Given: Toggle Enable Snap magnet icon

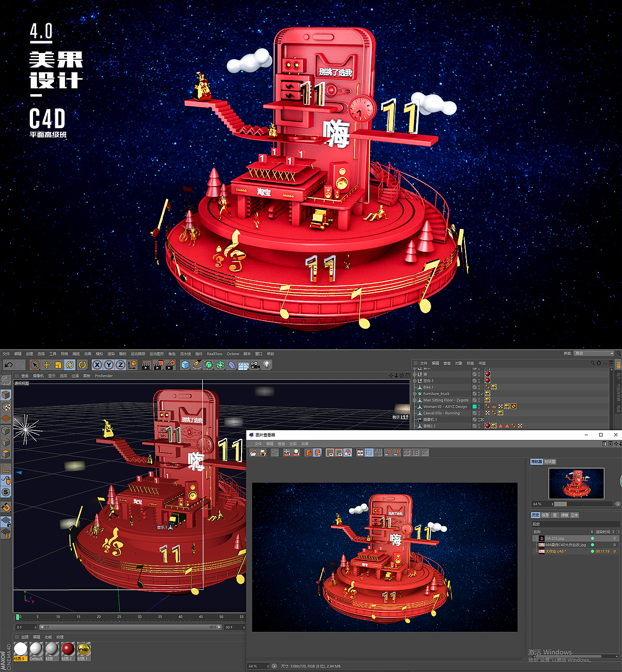Looking at the screenshot, I should [6, 507].
